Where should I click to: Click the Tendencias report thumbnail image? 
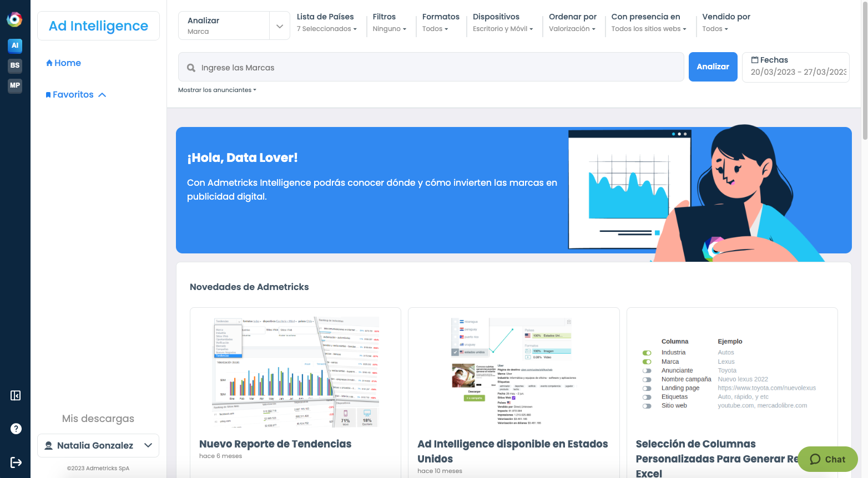coord(296,372)
